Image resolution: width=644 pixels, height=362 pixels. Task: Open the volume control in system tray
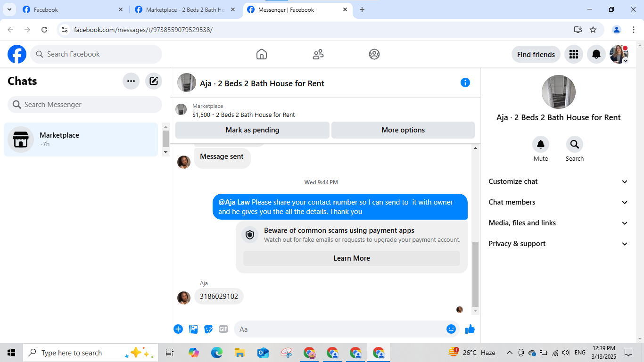point(566,353)
